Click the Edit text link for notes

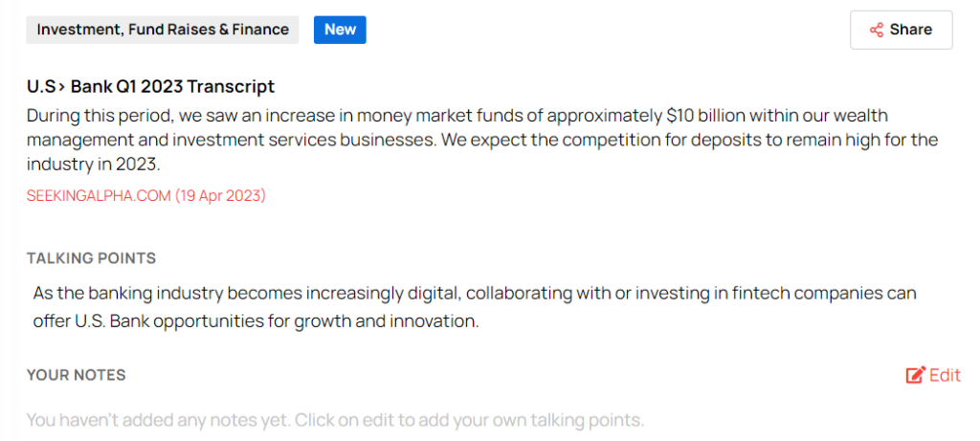point(945,375)
